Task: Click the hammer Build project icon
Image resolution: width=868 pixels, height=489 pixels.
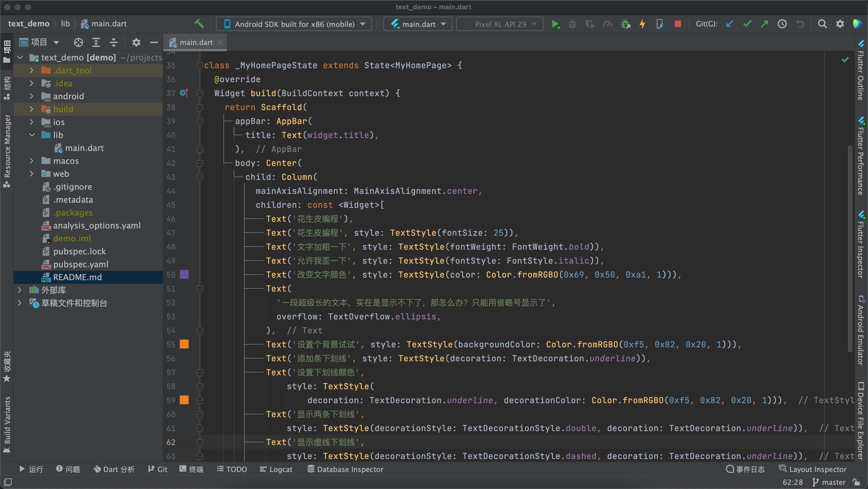Action: [199, 24]
